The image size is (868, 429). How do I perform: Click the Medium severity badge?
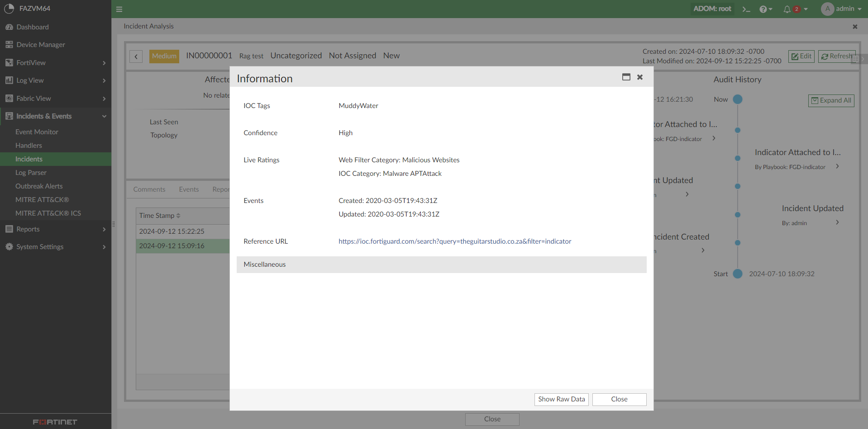point(164,56)
